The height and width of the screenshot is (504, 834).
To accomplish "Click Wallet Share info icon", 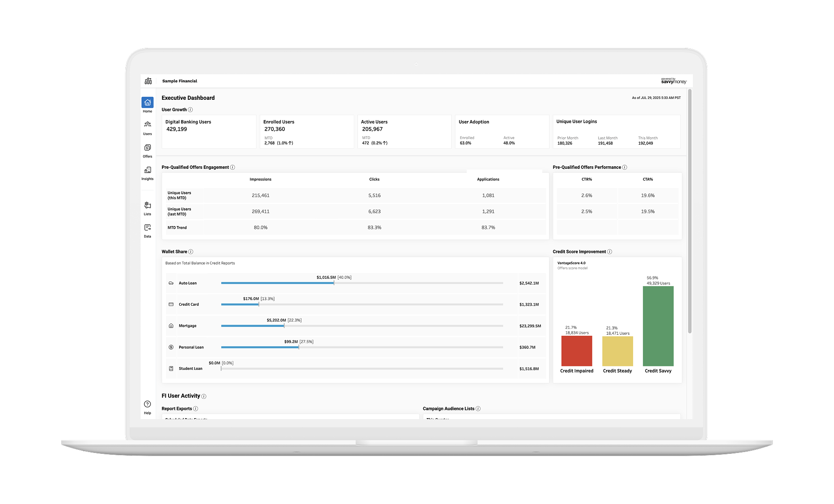I will click(x=191, y=252).
